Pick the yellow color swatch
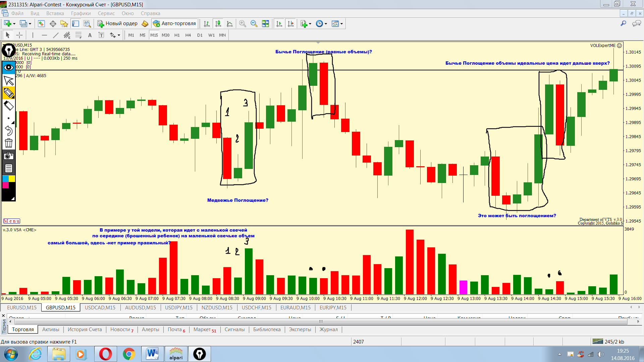The width and height of the screenshot is (644, 362). [12, 179]
